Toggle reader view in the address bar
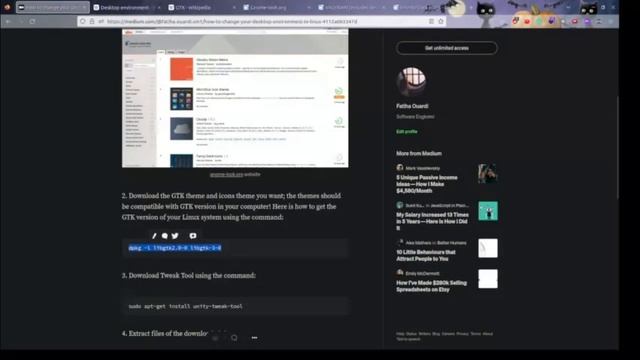Image resolution: width=640 pixels, height=360 pixels. coord(431,21)
